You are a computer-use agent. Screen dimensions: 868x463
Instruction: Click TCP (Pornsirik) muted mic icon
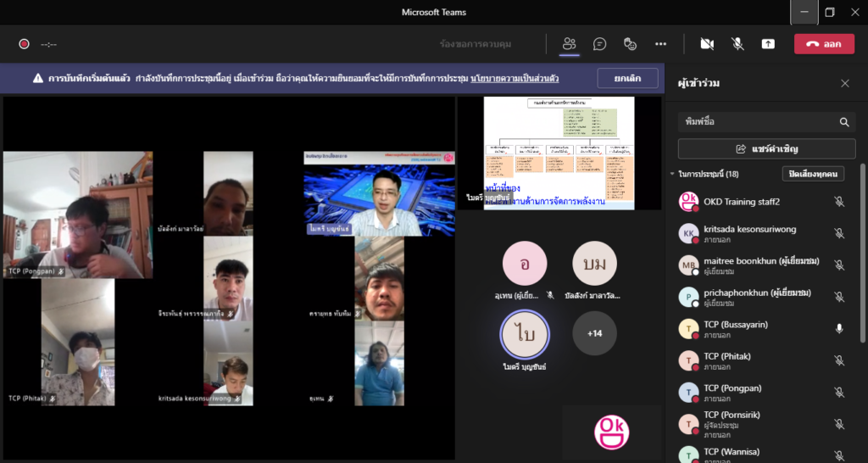tap(839, 424)
